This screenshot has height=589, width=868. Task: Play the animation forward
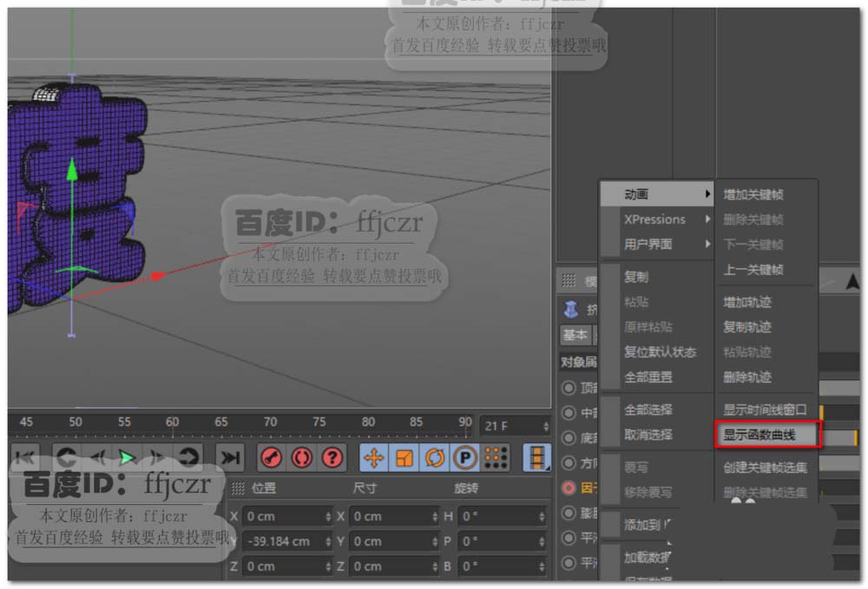point(128,457)
